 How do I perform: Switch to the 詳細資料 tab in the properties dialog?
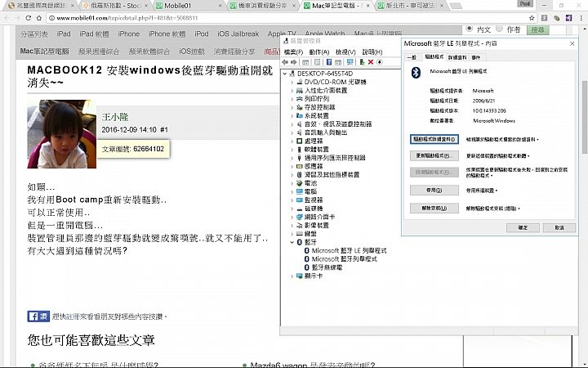pyautogui.click(x=457, y=57)
